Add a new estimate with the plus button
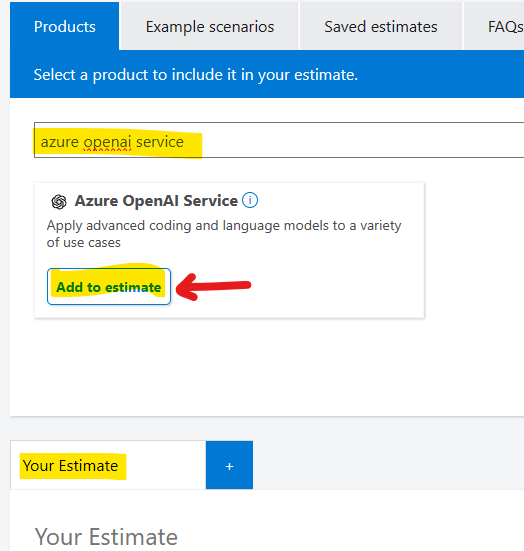The height and width of the screenshot is (551, 524). click(229, 465)
